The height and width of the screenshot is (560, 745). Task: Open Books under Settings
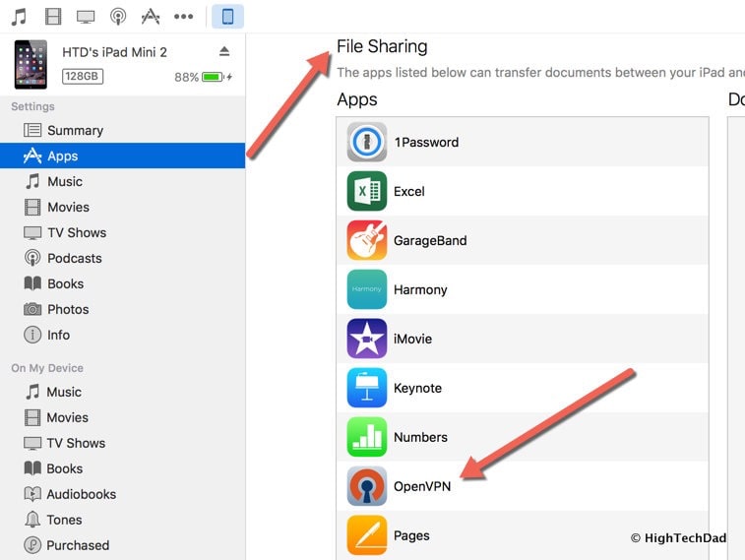[x=123, y=283]
